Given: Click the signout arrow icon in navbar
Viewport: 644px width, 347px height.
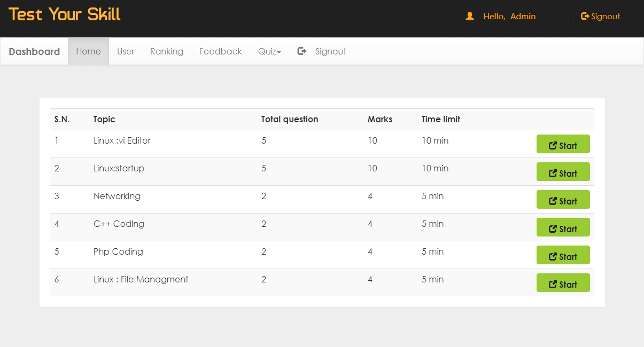Looking at the screenshot, I should [x=302, y=51].
